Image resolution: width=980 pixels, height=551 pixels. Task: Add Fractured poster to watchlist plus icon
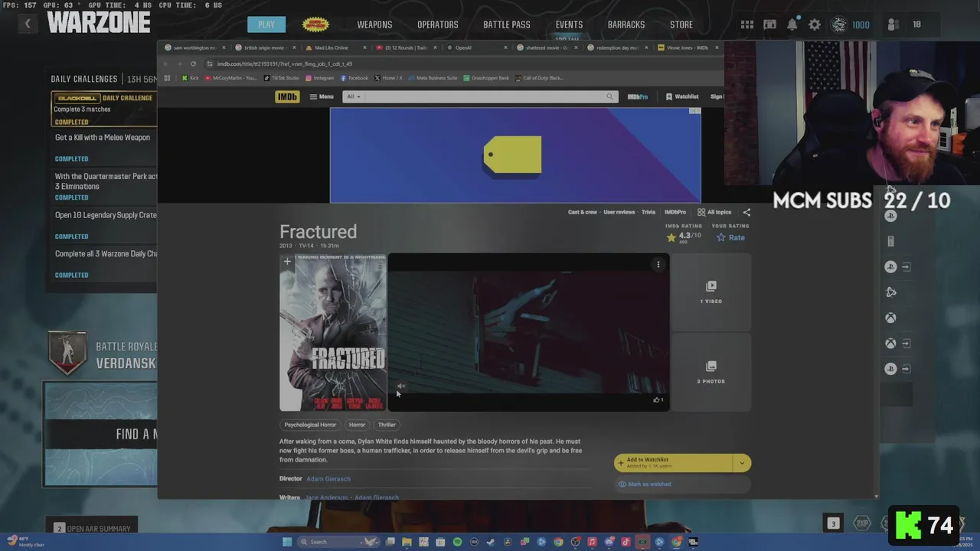tap(287, 262)
